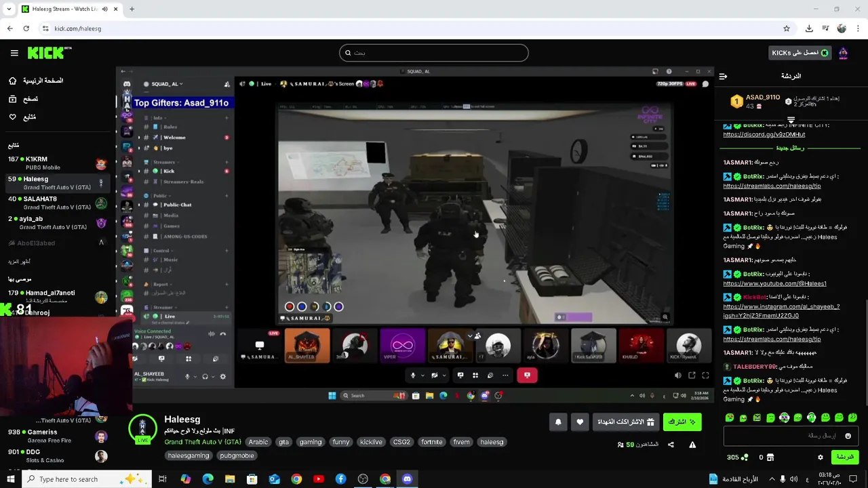The image size is (868, 488).
Task: Bookmark this page with star icon
Action: (x=787, y=28)
